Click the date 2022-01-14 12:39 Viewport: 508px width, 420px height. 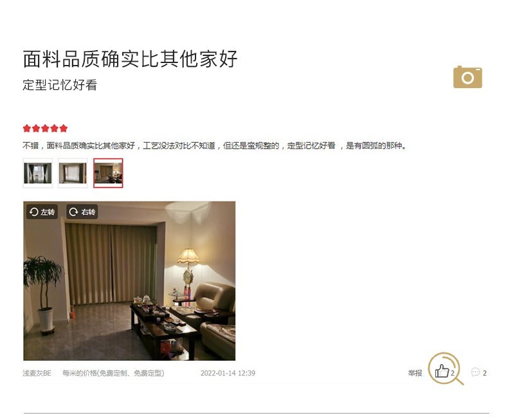(x=228, y=373)
